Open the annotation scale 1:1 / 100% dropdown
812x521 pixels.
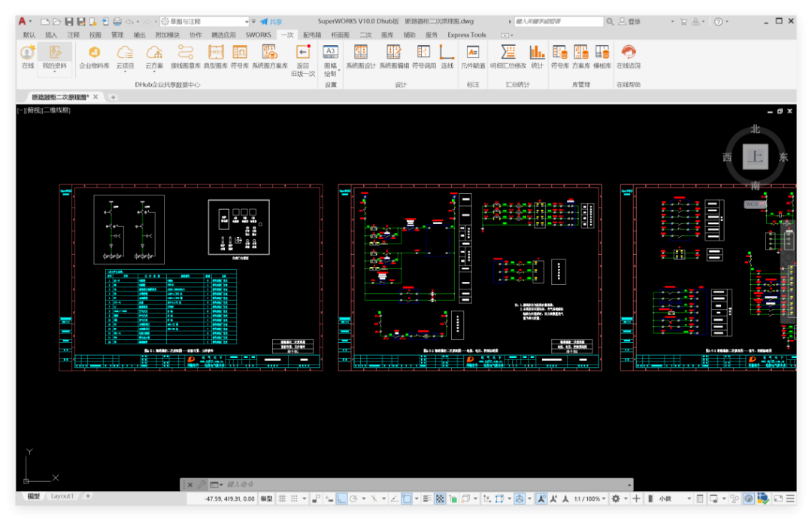pos(589,498)
